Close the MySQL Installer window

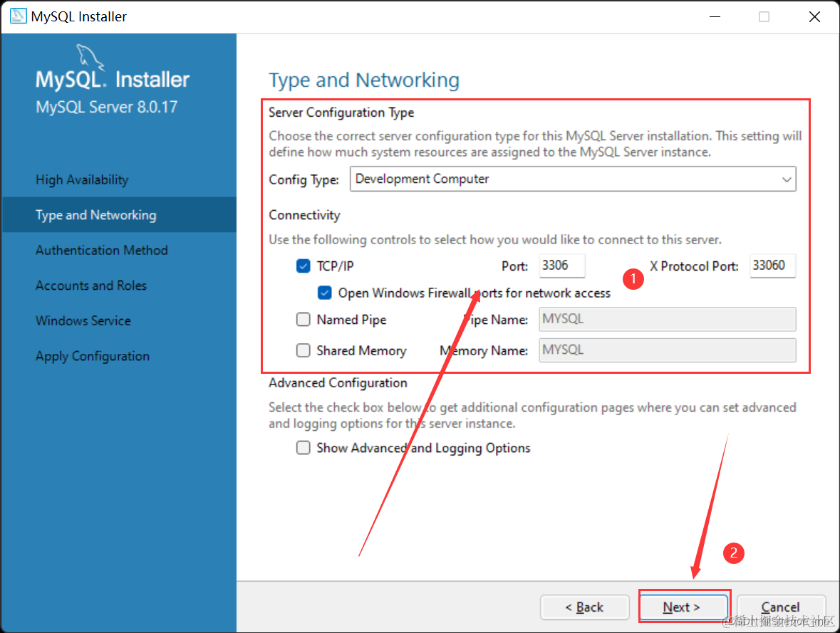coord(814,16)
